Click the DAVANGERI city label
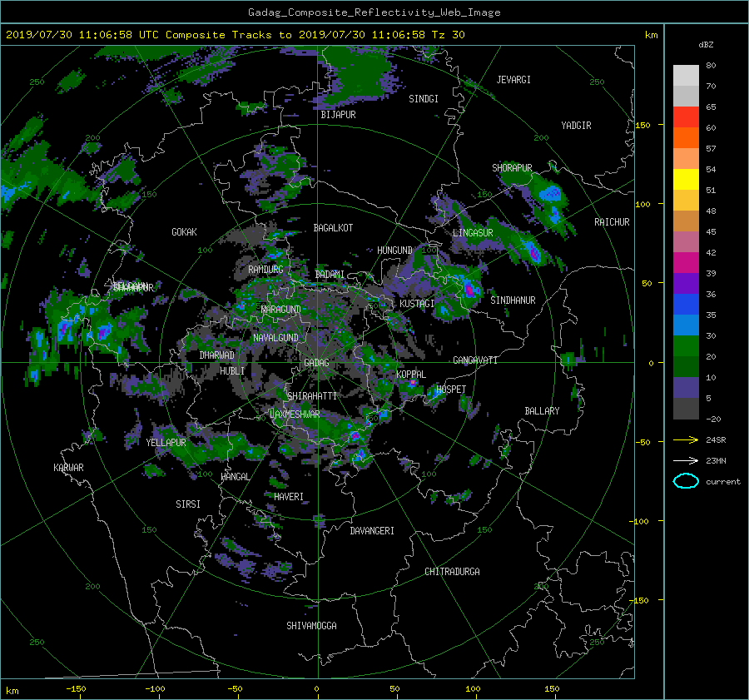 click(x=372, y=531)
